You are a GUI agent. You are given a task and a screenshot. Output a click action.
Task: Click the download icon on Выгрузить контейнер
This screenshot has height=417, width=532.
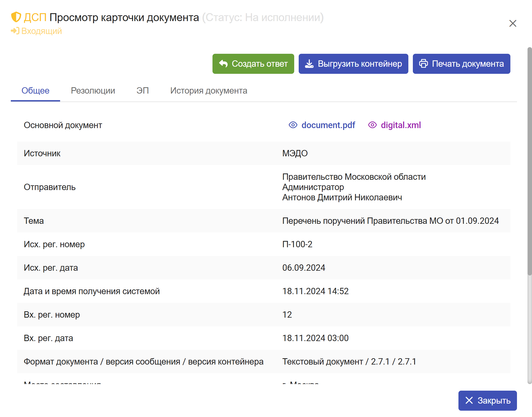point(309,64)
